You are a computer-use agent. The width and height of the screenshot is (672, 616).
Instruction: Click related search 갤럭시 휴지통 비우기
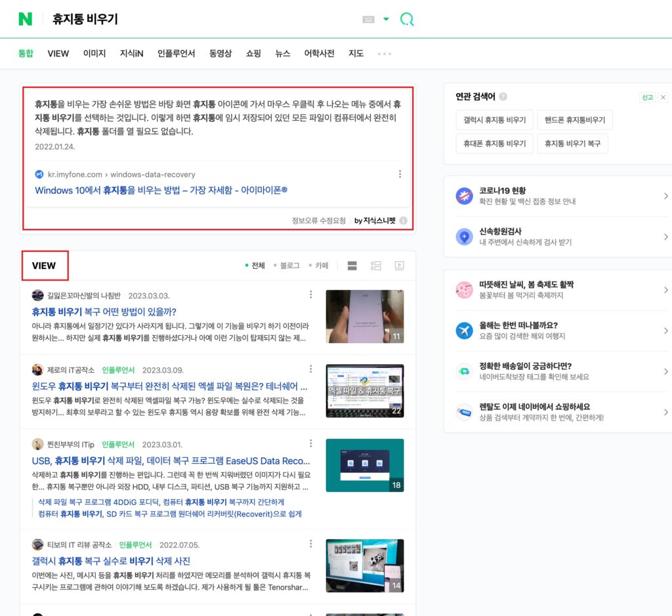[494, 121]
